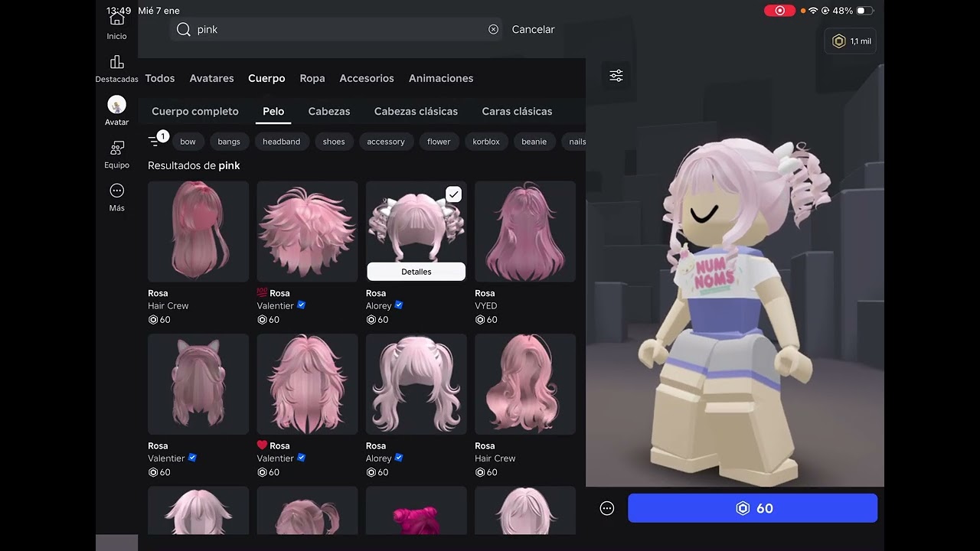Image resolution: width=980 pixels, height=551 pixels.
Task: Apply the beanie suggestion chip
Action: click(x=534, y=142)
